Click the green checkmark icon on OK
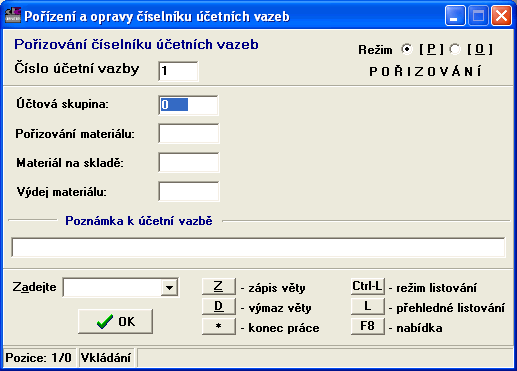Image resolution: width=517 pixels, height=371 pixels. coord(104,322)
